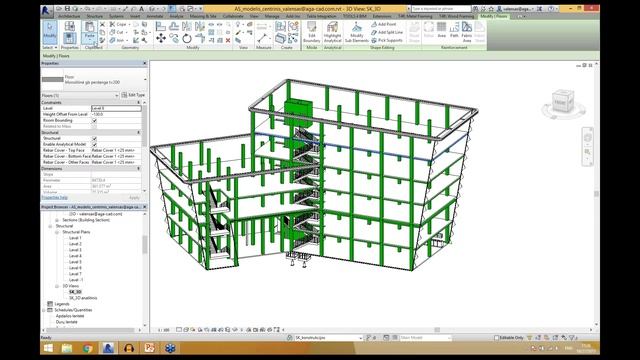This screenshot has width=640, height=360.
Task: Open the Structure ribbon tab
Action: point(95,16)
